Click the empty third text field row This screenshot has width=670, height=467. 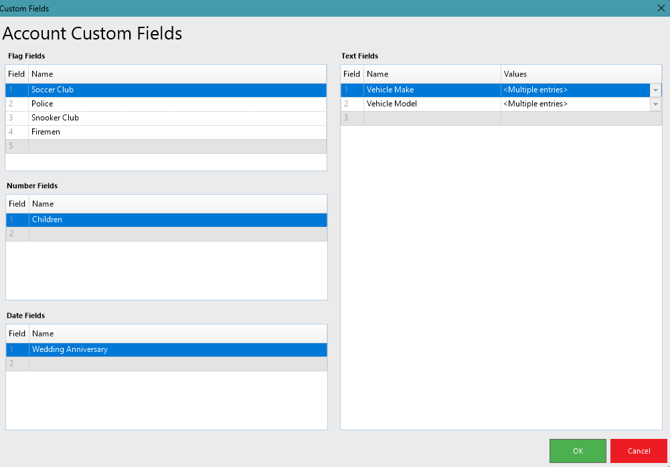pos(430,118)
